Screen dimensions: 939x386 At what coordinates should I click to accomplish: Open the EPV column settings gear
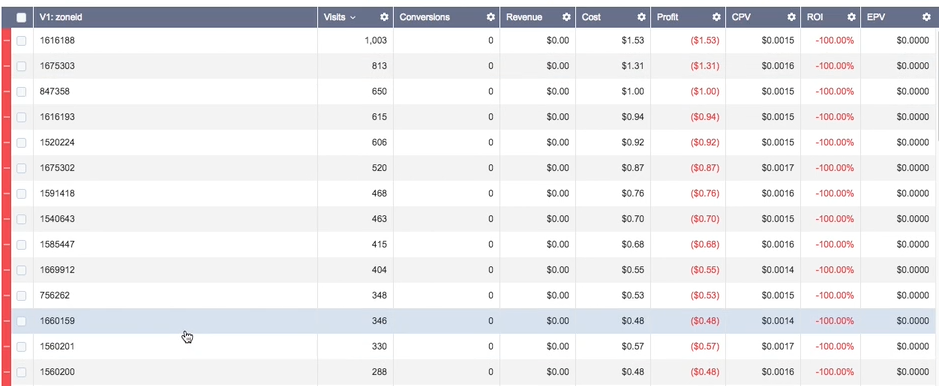pos(926,17)
